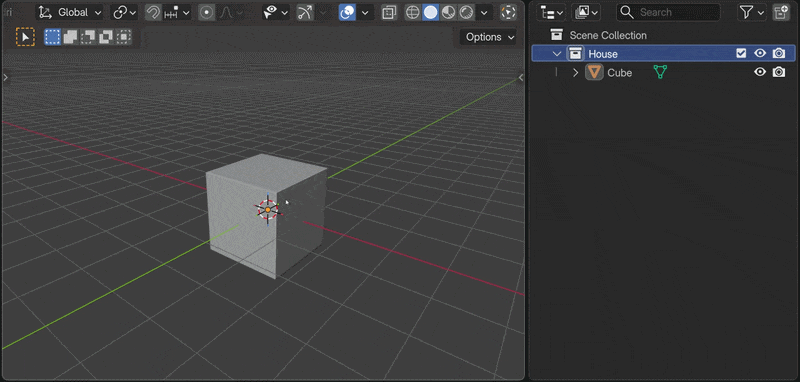Hide House collection in viewport

tap(760, 53)
